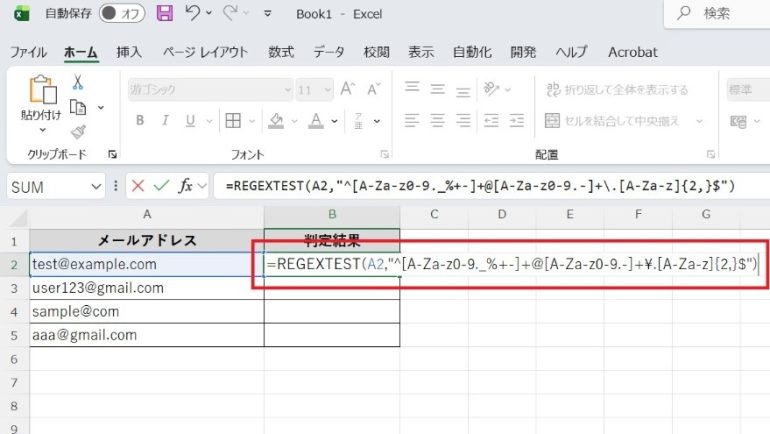
Task: Undo the last action
Action: click(192, 13)
